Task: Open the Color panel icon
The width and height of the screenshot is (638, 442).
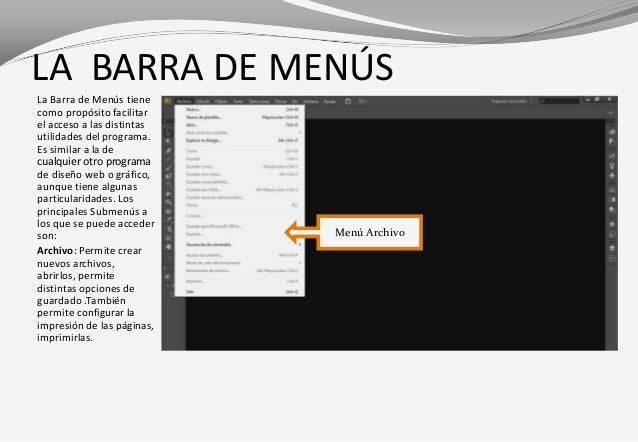Action: (x=612, y=132)
